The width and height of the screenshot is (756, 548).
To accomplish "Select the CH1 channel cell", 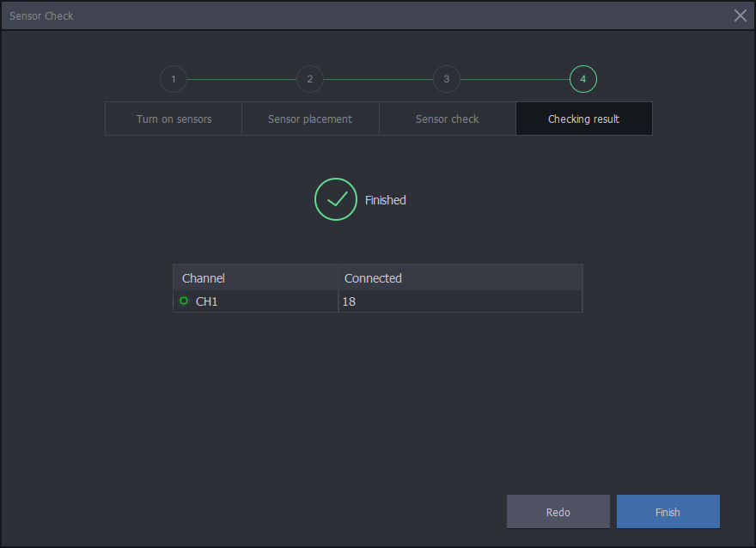I will [255, 301].
